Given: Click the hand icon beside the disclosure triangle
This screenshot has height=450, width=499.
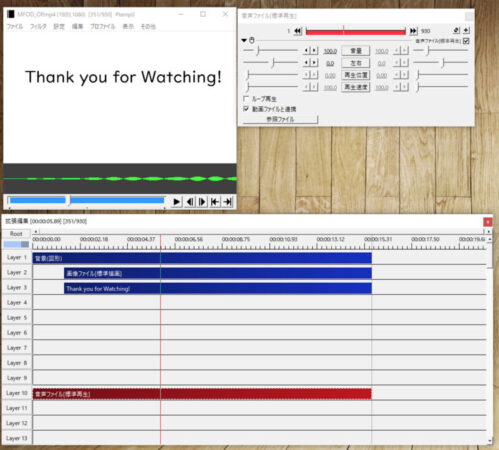Looking at the screenshot, I should click(x=252, y=40).
